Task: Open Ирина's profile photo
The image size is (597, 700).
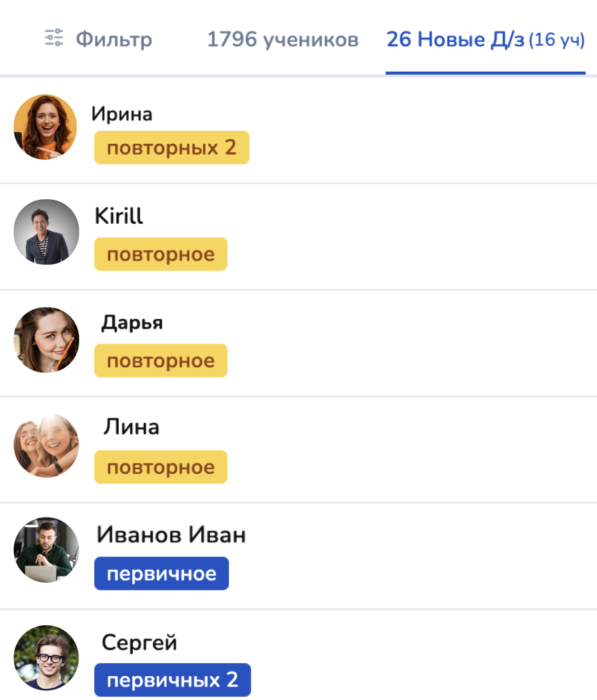Action: (x=45, y=127)
